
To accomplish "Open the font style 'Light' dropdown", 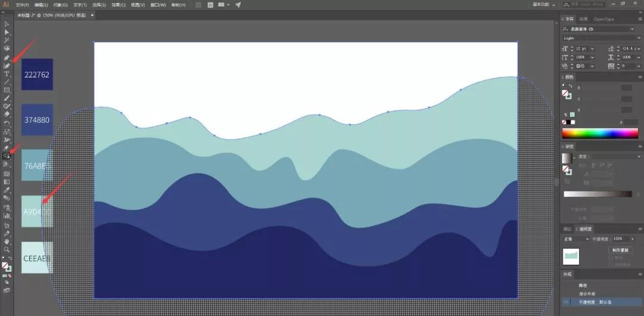I will tap(598, 38).
